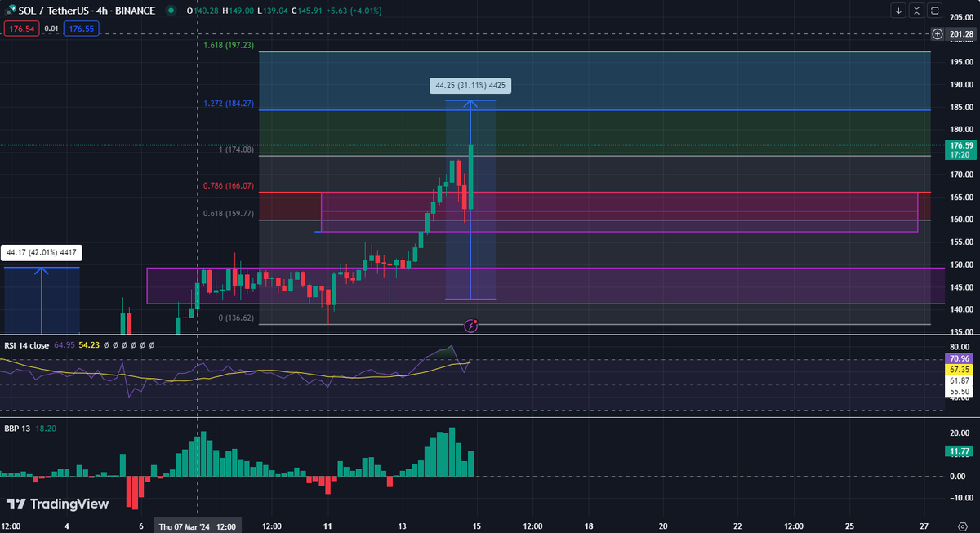Click the blue buy price 176.55 button

tap(80, 29)
